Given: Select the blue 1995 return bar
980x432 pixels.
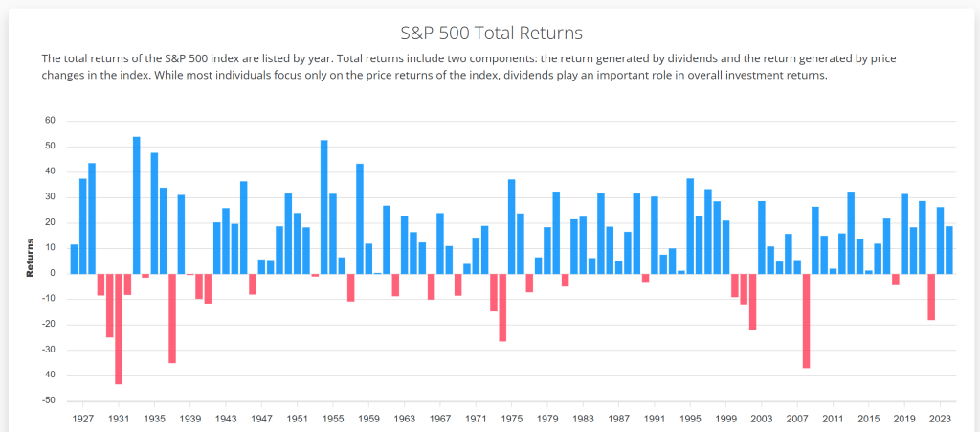Looking at the screenshot, I should pos(690,226).
